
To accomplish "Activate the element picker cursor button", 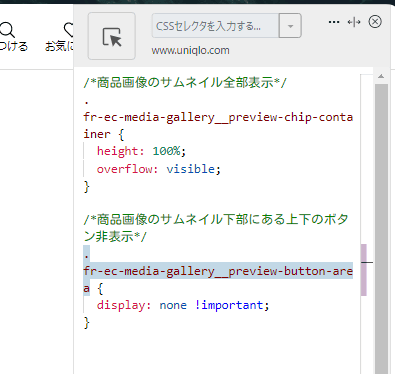I will point(112,36).
